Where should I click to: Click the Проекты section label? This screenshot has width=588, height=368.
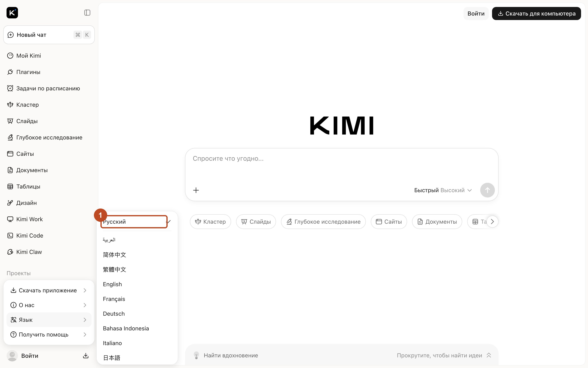(x=19, y=273)
